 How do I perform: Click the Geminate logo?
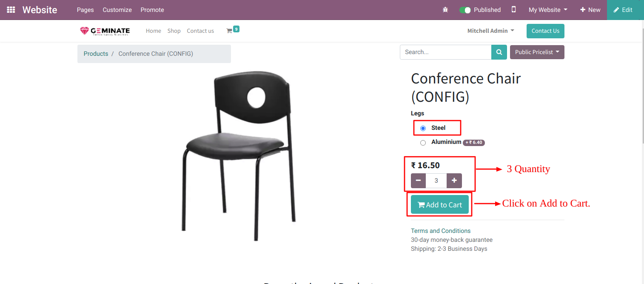[x=105, y=31]
